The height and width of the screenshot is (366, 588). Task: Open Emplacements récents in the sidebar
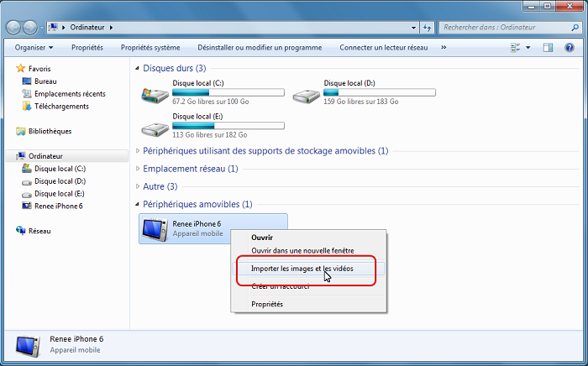[x=70, y=94]
